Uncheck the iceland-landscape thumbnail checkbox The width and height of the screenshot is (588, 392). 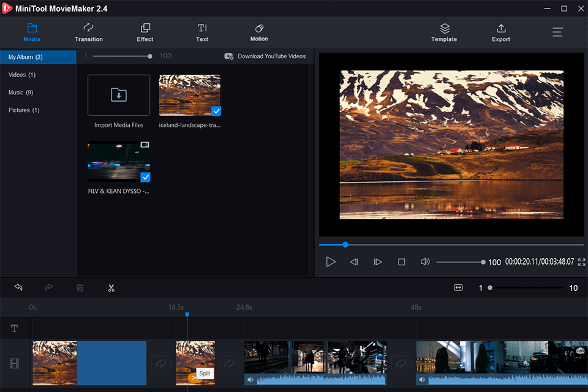click(216, 111)
